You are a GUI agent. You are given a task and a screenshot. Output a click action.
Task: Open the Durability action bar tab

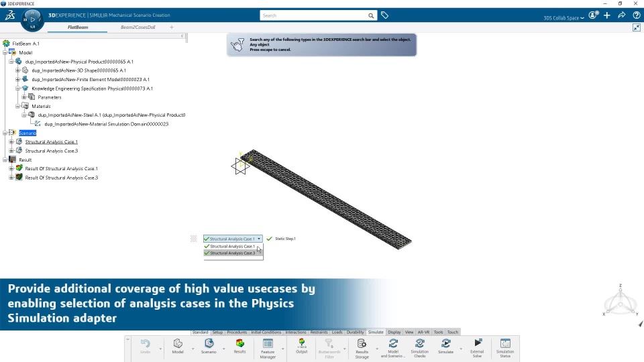coord(356,332)
